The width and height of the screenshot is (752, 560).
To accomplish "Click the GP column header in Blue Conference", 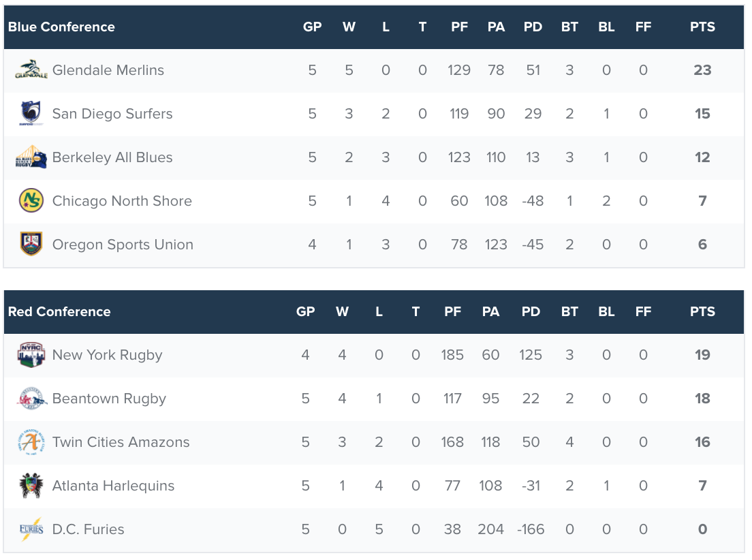I will coord(312,27).
